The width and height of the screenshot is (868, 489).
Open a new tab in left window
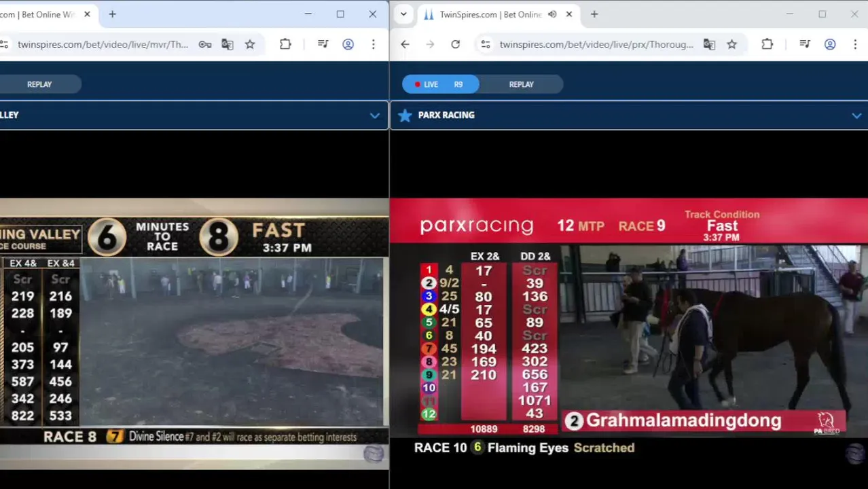click(112, 14)
